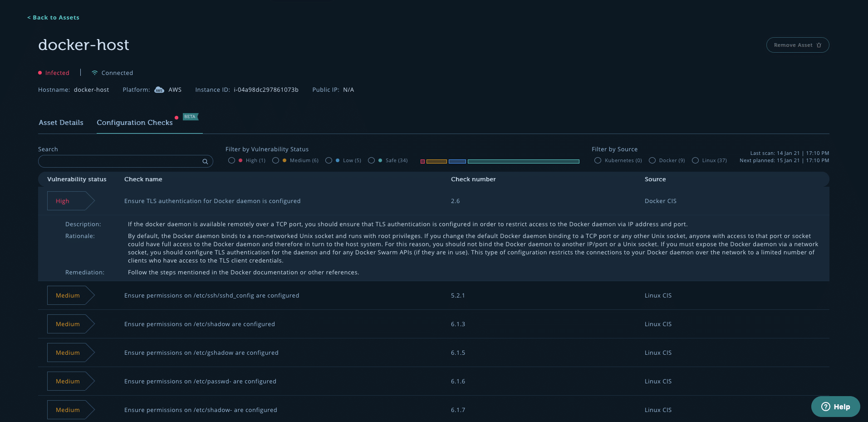Enable the Docker (9) source filter
Viewport: 868px width, 422px height.
click(652, 160)
